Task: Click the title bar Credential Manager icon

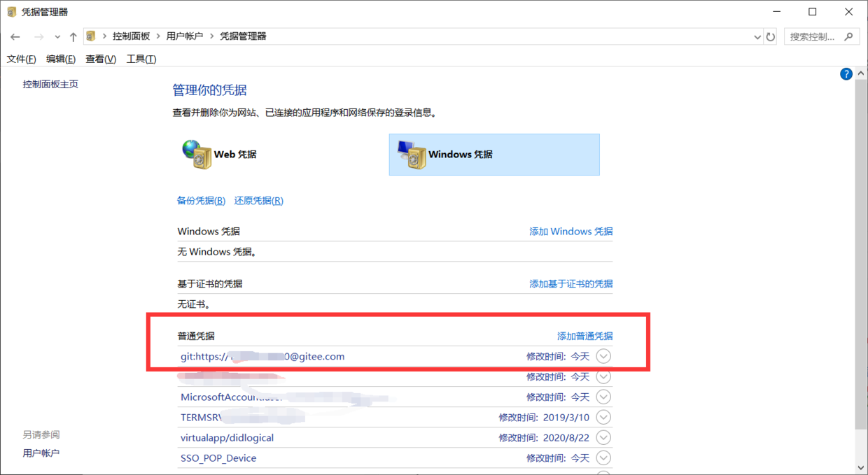Action: tap(12, 12)
